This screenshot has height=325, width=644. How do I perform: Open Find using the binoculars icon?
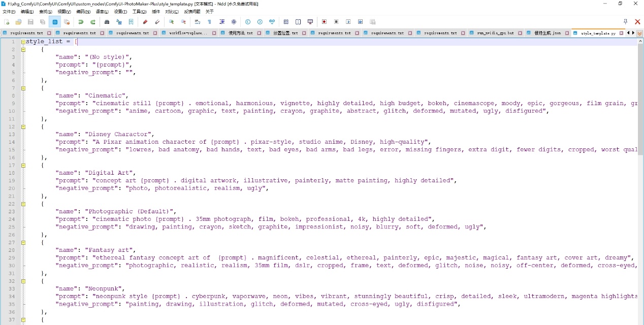pyautogui.click(x=107, y=22)
